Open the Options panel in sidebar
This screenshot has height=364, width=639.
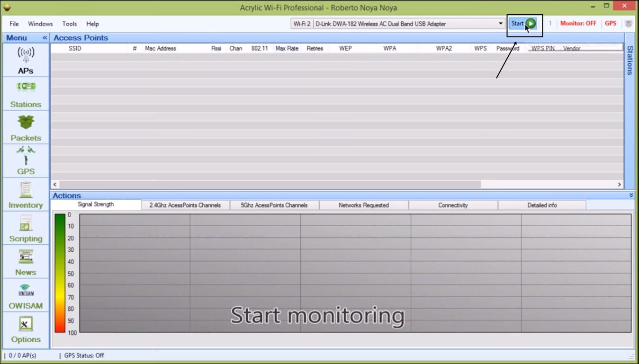[26, 329]
